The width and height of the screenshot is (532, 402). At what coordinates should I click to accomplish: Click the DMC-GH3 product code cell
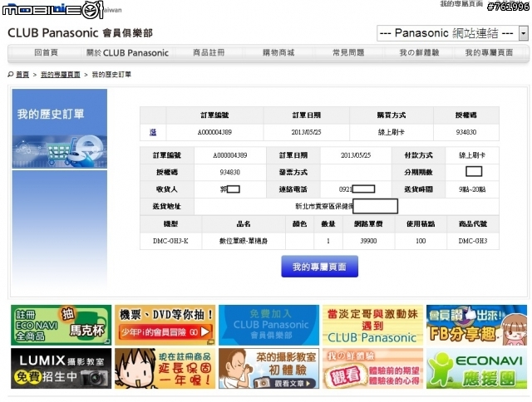click(473, 241)
